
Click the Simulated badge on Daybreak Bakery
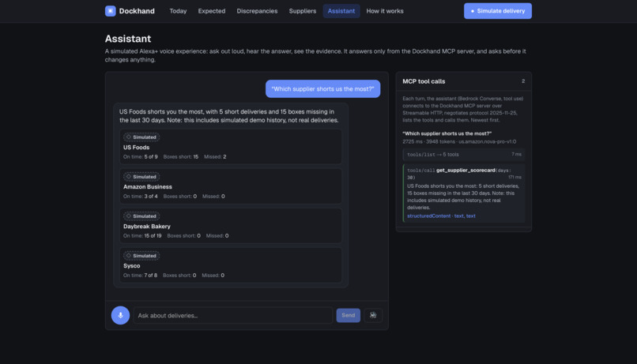coord(141,216)
